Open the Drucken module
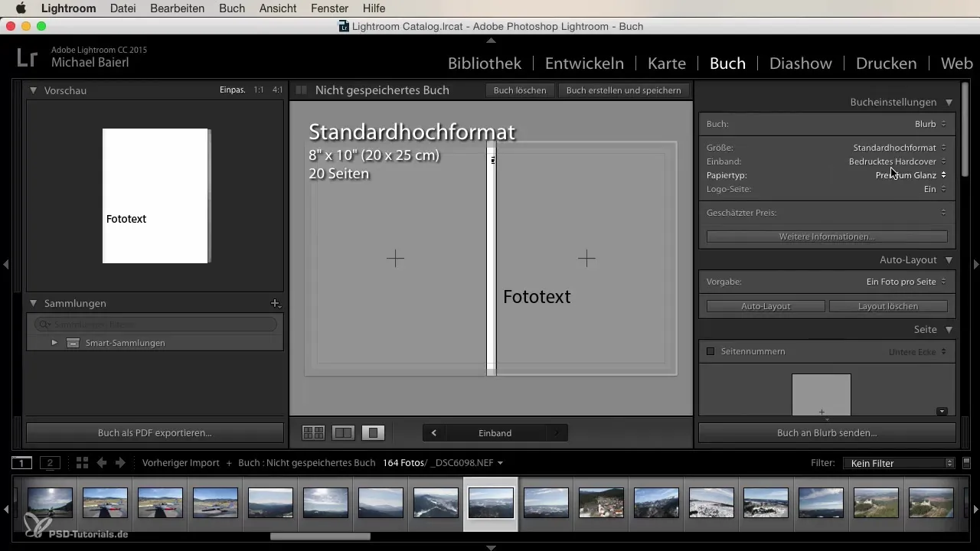This screenshot has width=980, height=551. [x=887, y=64]
